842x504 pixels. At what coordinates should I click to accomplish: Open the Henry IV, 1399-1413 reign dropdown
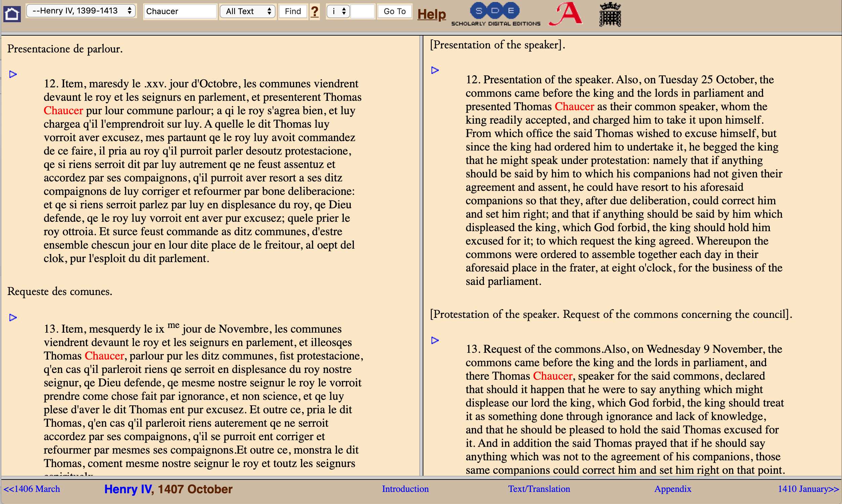tap(81, 11)
